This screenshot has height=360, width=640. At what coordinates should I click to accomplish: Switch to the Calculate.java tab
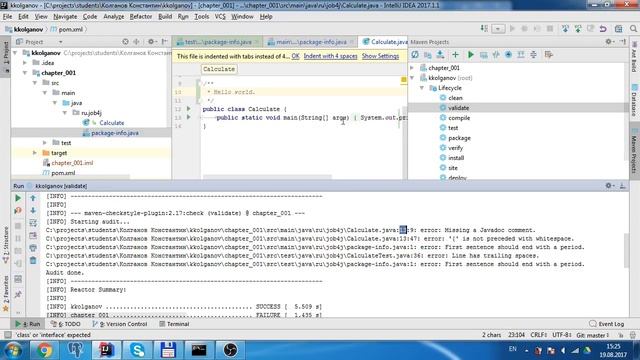[x=384, y=42]
